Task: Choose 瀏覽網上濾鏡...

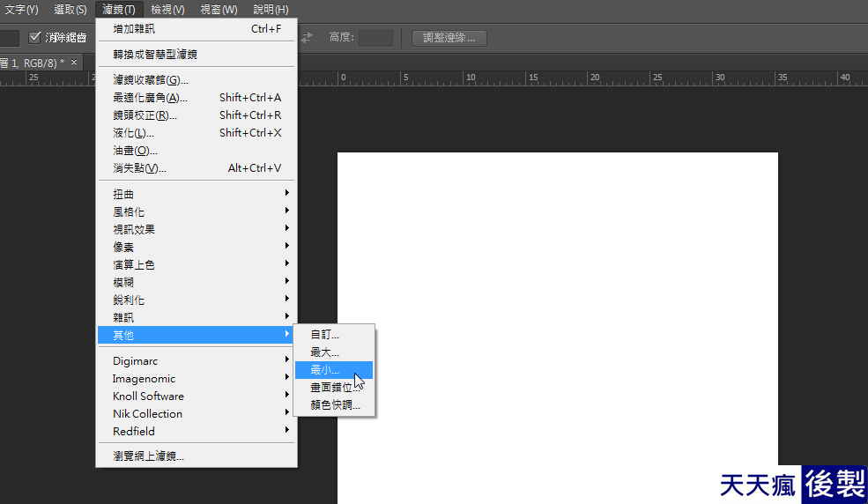Action: pos(197,456)
